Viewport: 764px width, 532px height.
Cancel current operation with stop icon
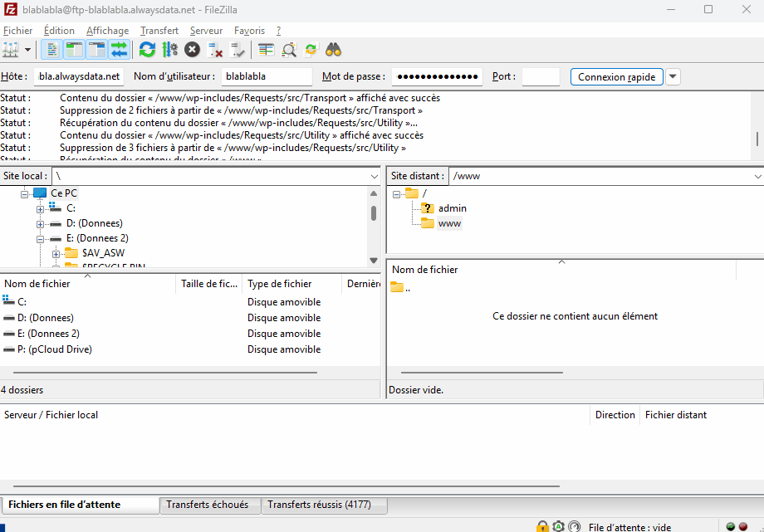[193, 50]
